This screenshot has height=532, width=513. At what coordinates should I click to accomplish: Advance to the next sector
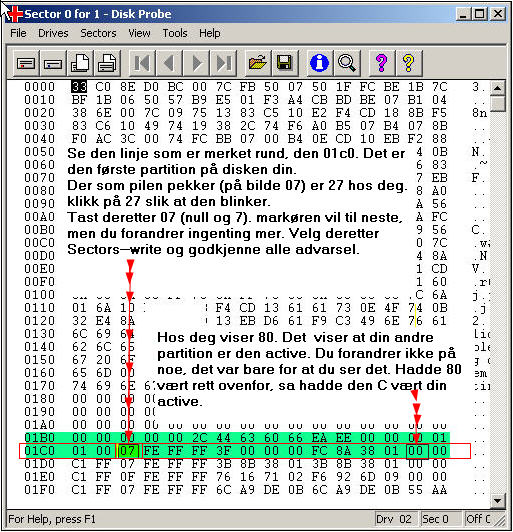[x=196, y=63]
